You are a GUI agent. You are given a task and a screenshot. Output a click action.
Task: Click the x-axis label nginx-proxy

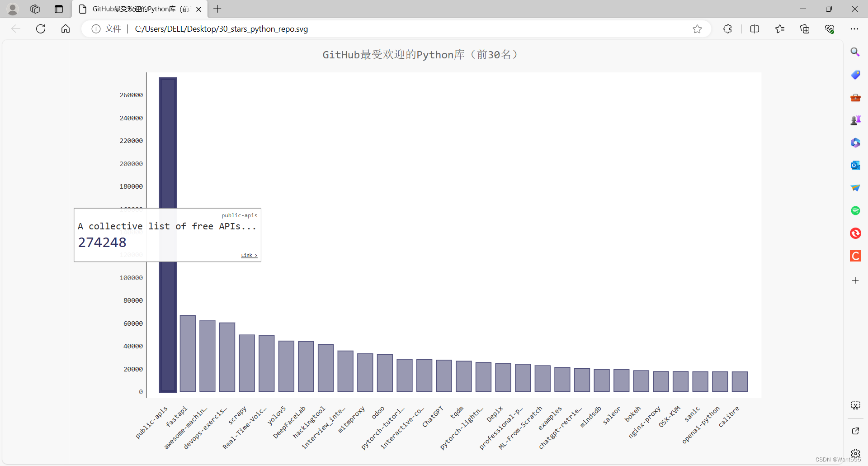coord(645,423)
